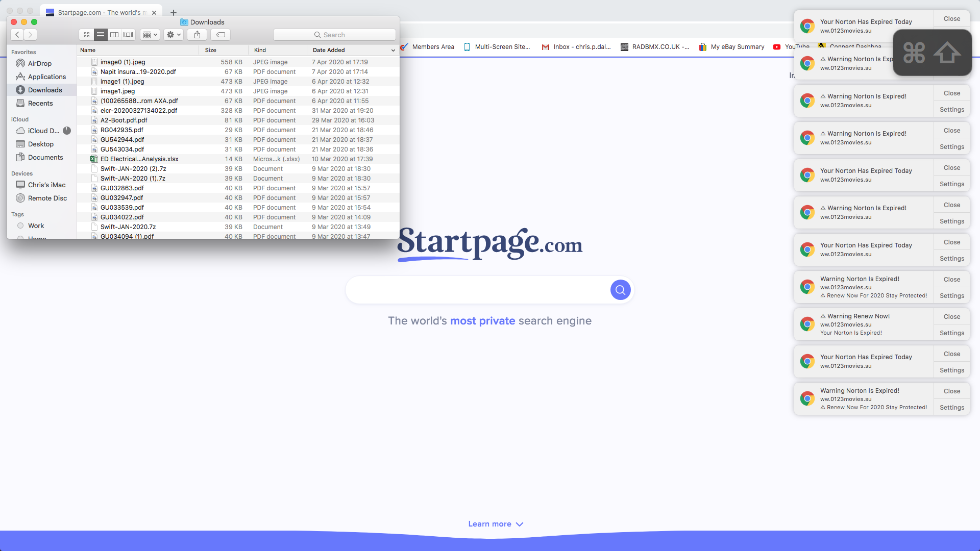Open Settings for the Warning Renew Now notification
980x551 pixels.
click(952, 333)
